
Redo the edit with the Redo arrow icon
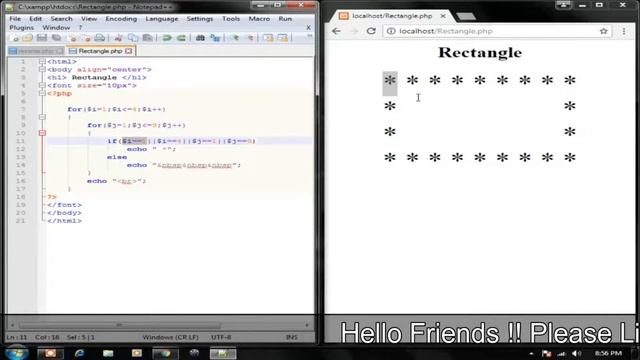pyautogui.click(x=181, y=38)
